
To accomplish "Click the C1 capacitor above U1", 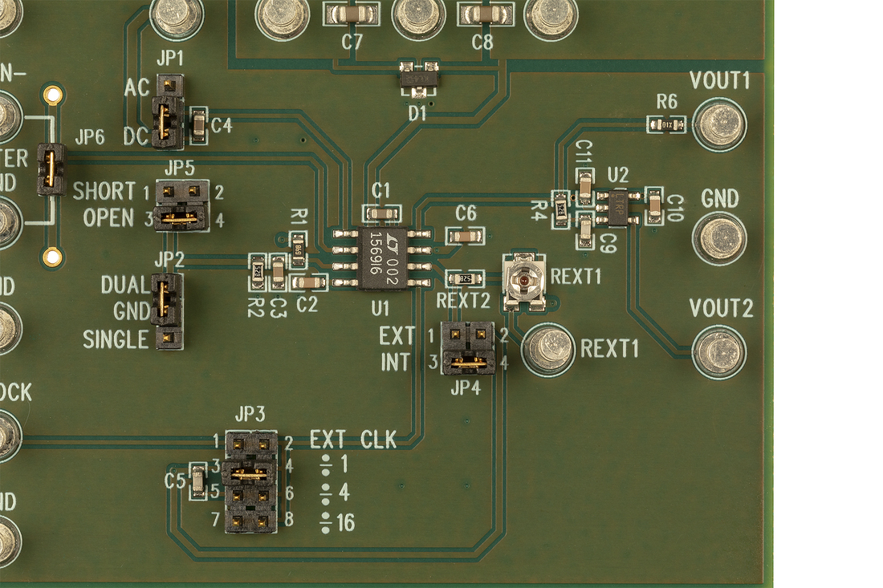I will coord(382,213).
